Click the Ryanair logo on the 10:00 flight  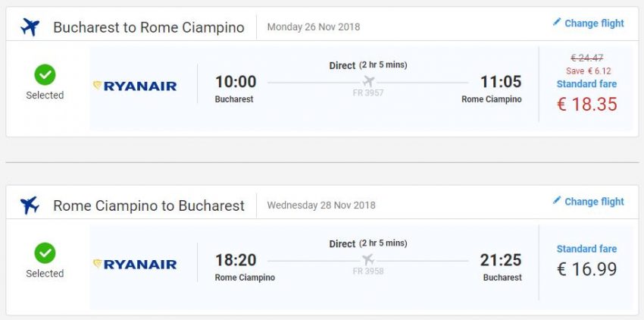point(135,86)
